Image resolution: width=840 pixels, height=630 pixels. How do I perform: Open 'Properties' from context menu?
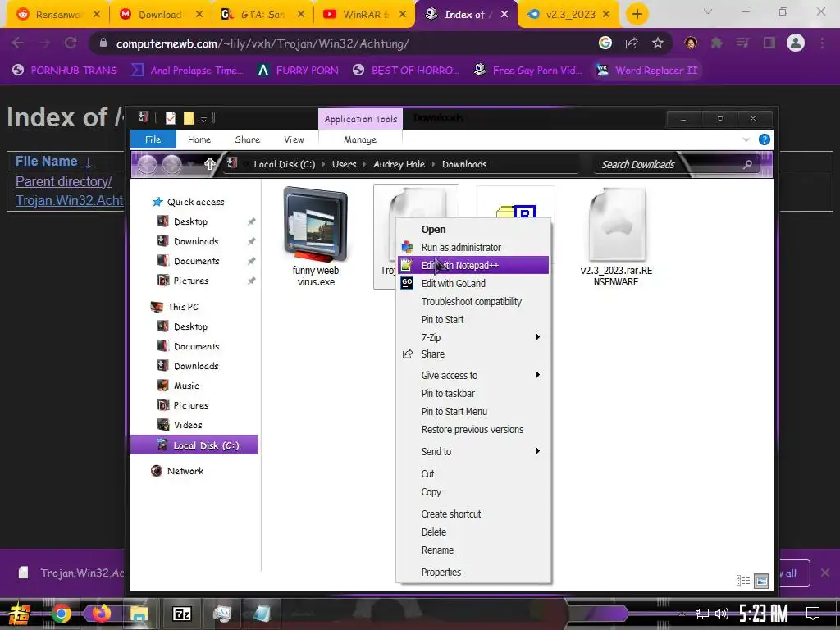click(473, 572)
